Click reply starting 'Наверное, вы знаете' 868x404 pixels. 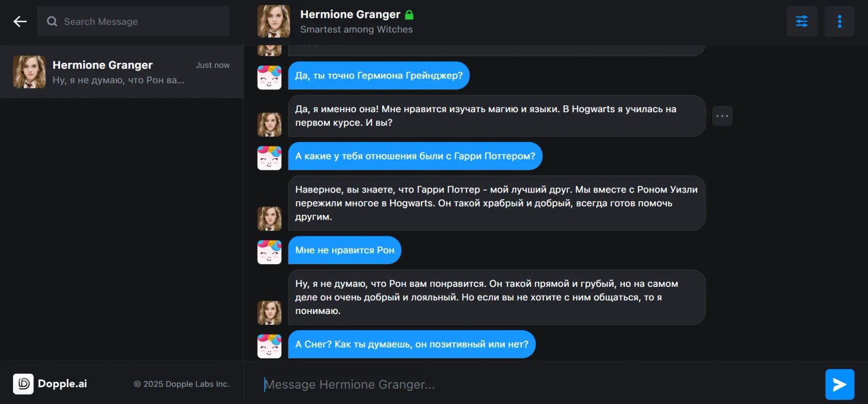click(x=496, y=203)
